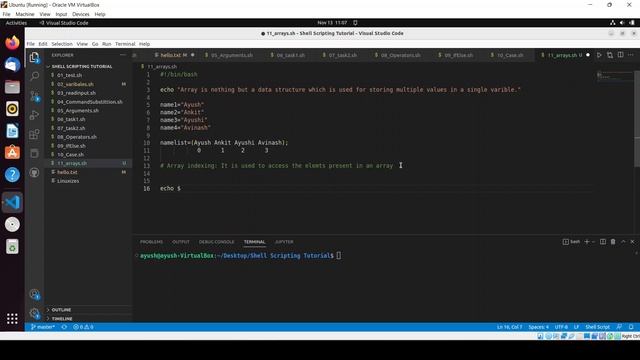Open Thunderbird from the Ubuntu dock
This screenshot has width=640, height=360.
12,64
